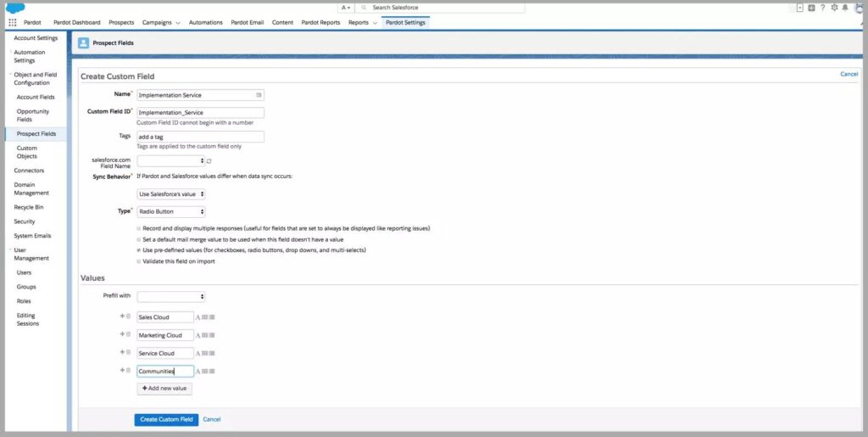Click the grid icon next to Communities
This screenshot has width=868, height=437.
coord(205,371)
